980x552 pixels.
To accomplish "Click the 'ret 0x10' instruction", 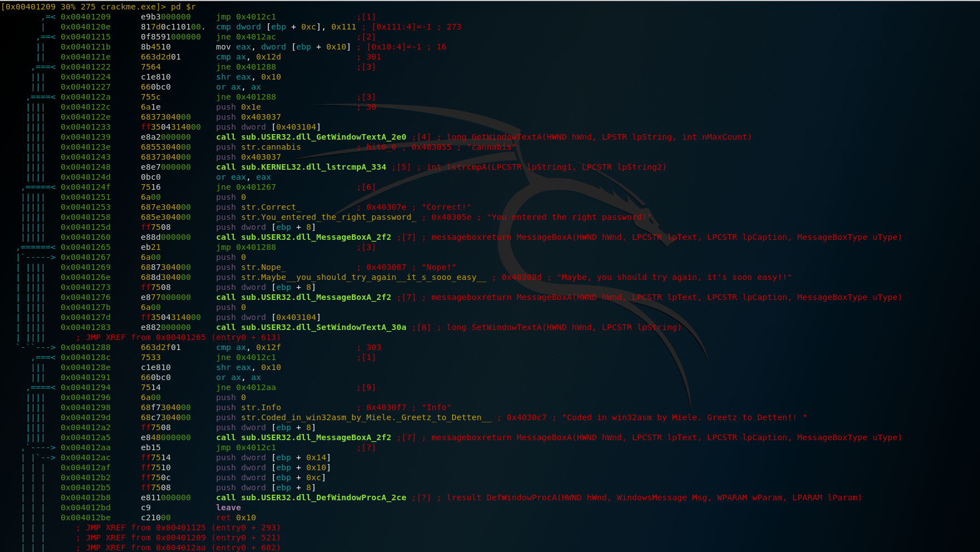I will pyautogui.click(x=236, y=517).
